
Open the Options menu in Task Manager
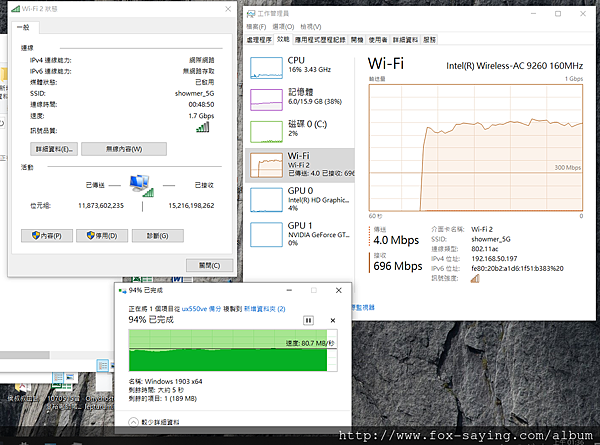(x=283, y=26)
